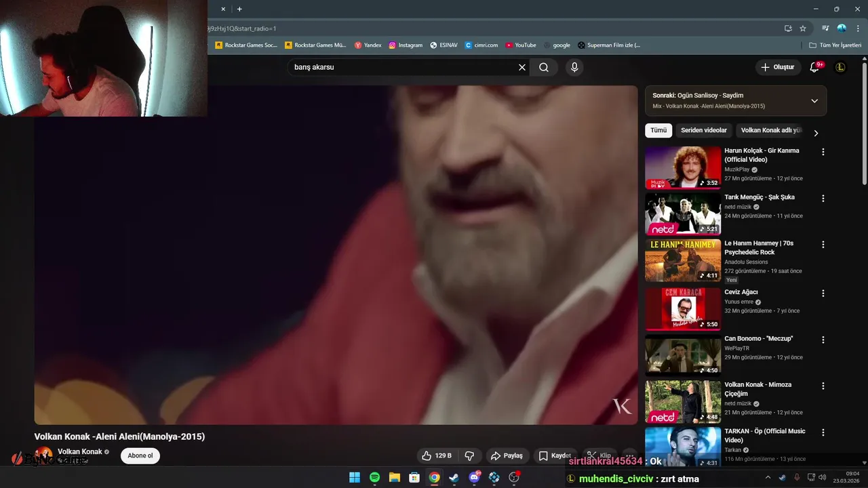
Task: Open Le Hanım Hanımey 70s thumbnail
Action: point(683,260)
